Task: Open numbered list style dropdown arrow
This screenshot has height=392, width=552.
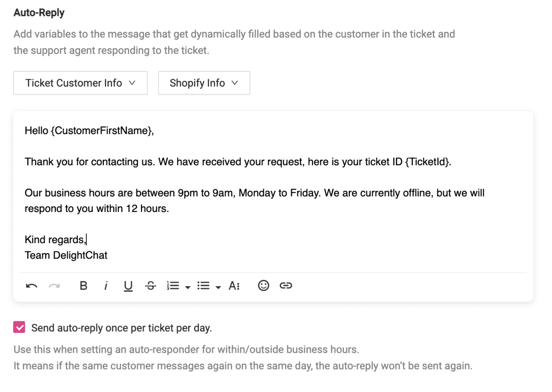Action: click(x=188, y=287)
